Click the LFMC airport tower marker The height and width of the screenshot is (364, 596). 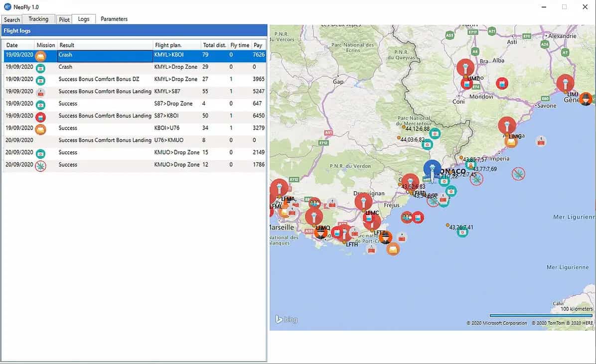click(x=363, y=202)
